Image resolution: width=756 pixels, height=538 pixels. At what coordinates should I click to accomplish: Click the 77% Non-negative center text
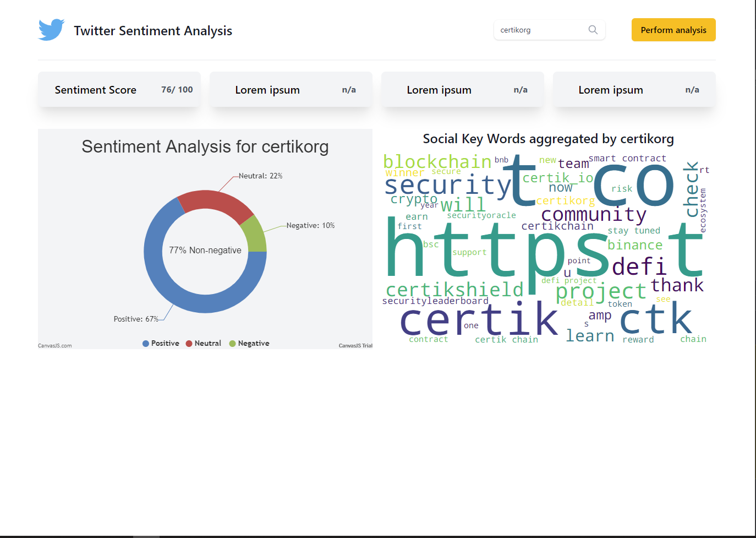205,250
